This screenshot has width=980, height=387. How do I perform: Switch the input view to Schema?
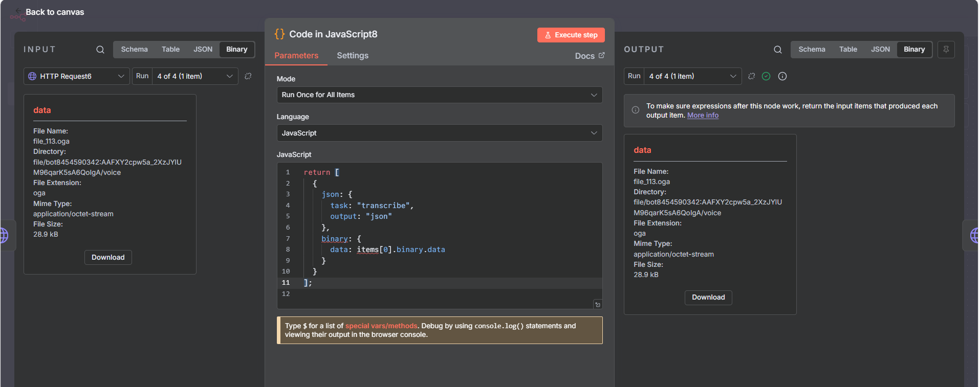point(134,50)
